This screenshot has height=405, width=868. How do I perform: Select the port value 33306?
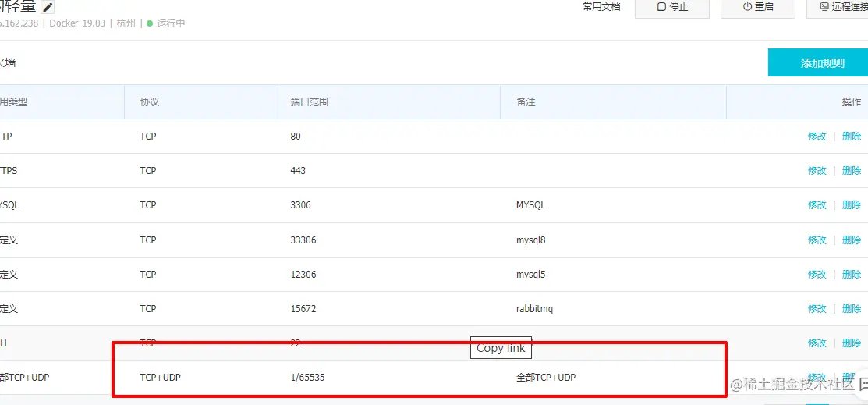303,240
